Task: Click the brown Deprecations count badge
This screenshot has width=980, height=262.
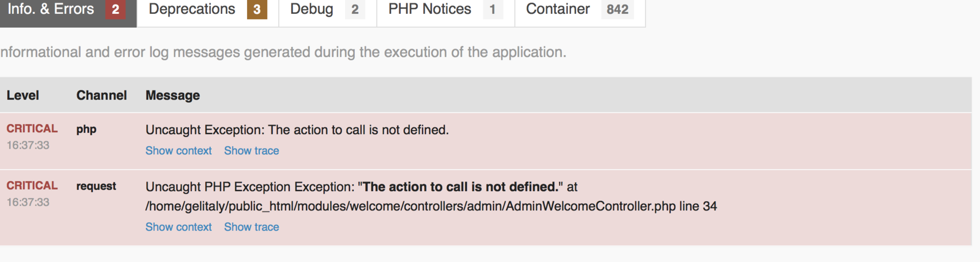Action: [x=257, y=9]
